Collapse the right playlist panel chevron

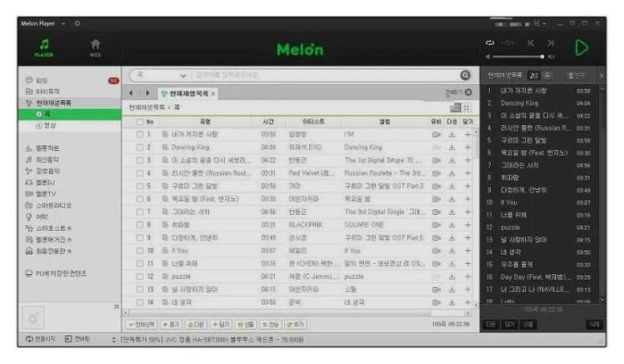pos(602,75)
